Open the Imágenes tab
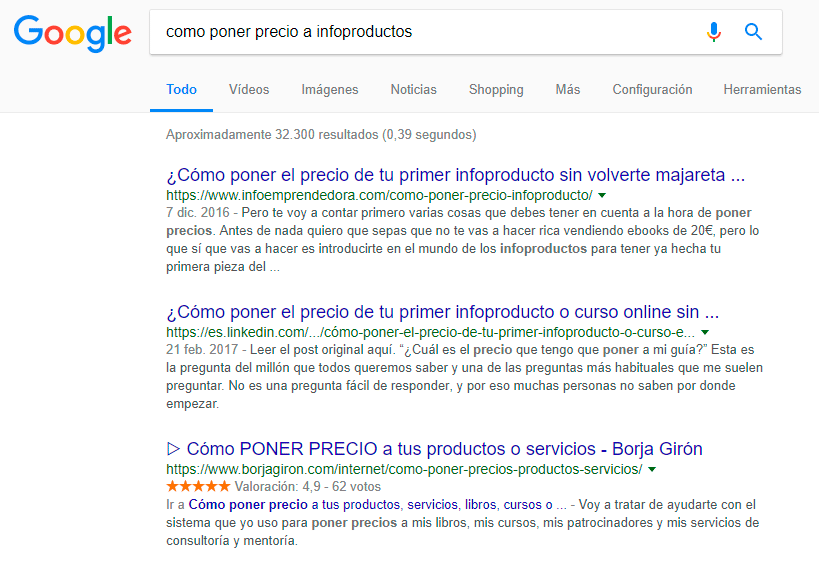 (x=330, y=90)
